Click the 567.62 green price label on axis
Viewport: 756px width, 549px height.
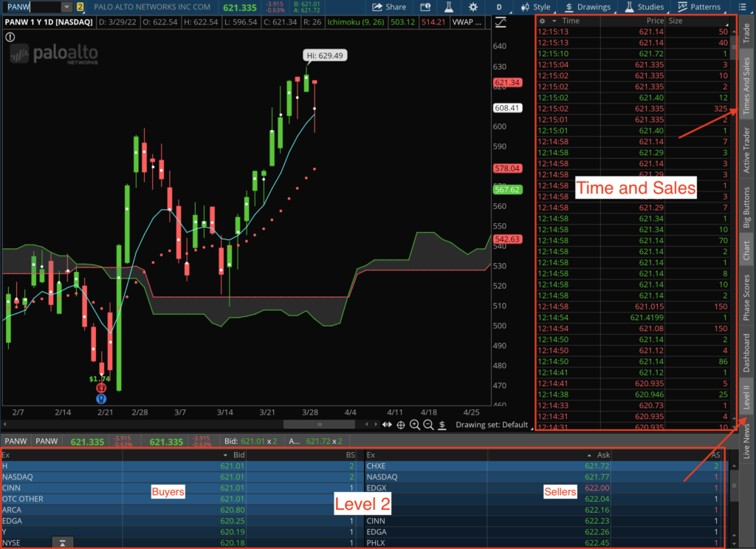507,190
